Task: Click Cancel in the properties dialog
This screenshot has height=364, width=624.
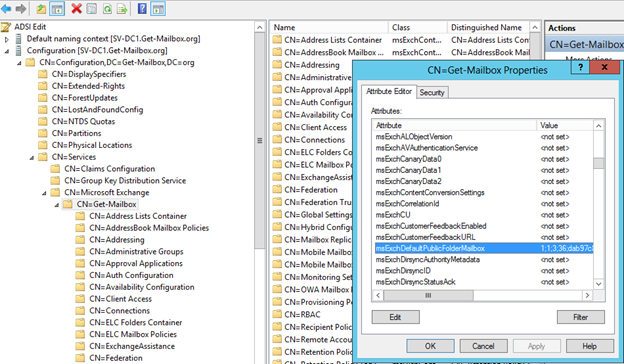Action: pos(484,346)
